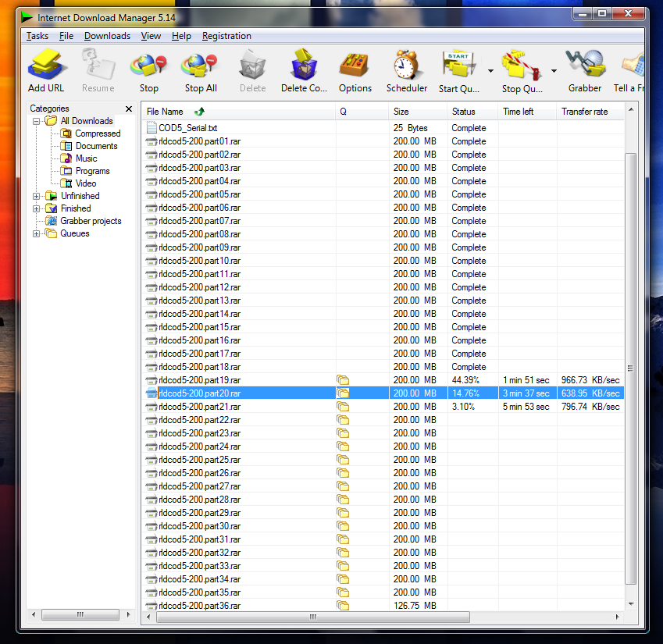Click the IDM logo in title bar
This screenshot has height=644, width=663.
click(x=27, y=17)
